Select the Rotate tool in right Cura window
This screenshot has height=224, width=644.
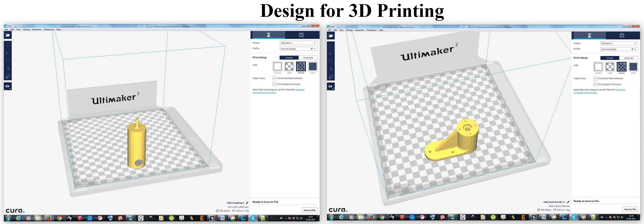331,61
